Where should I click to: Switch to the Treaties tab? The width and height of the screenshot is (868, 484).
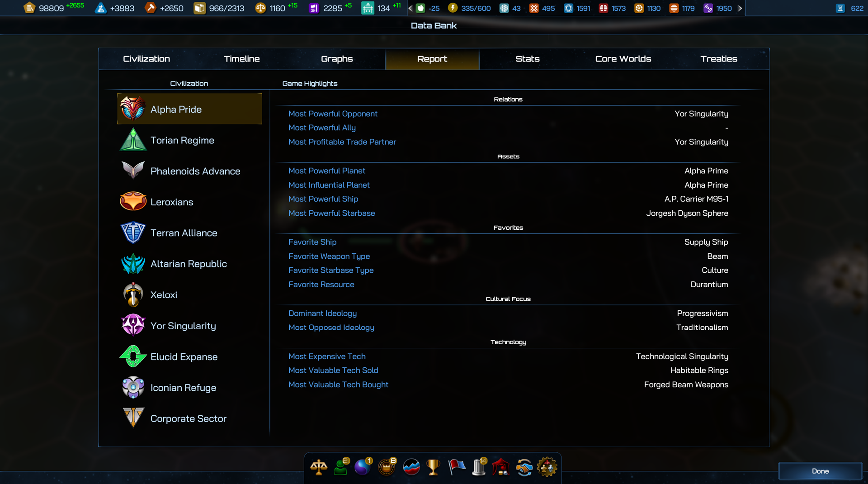(x=718, y=59)
